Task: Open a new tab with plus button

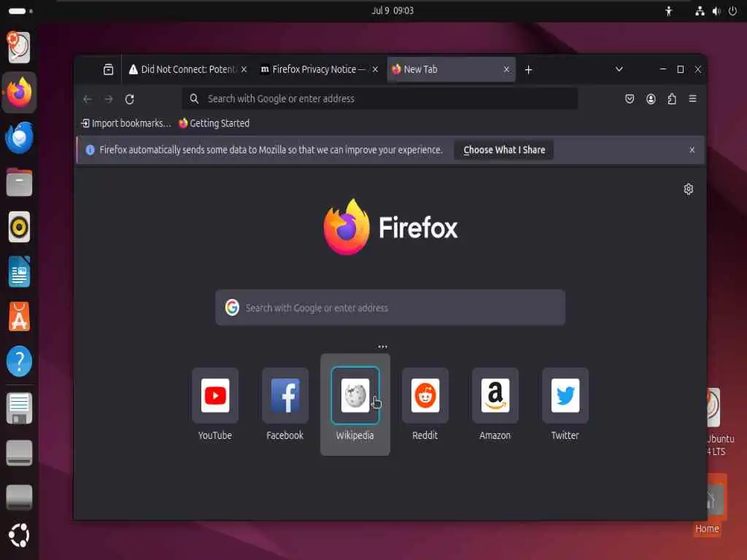Action: pyautogui.click(x=528, y=70)
